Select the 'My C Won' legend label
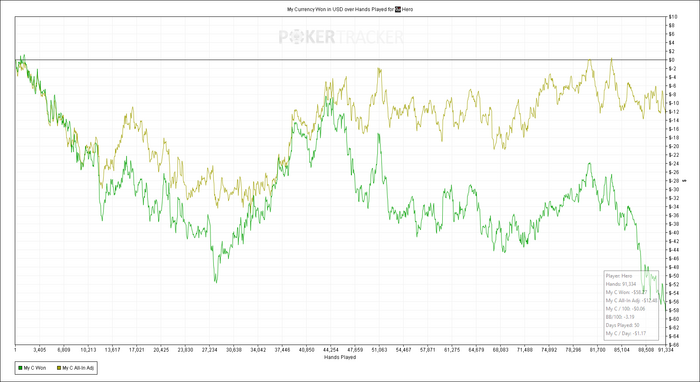Screen dimensions: 700x382 (35, 368)
